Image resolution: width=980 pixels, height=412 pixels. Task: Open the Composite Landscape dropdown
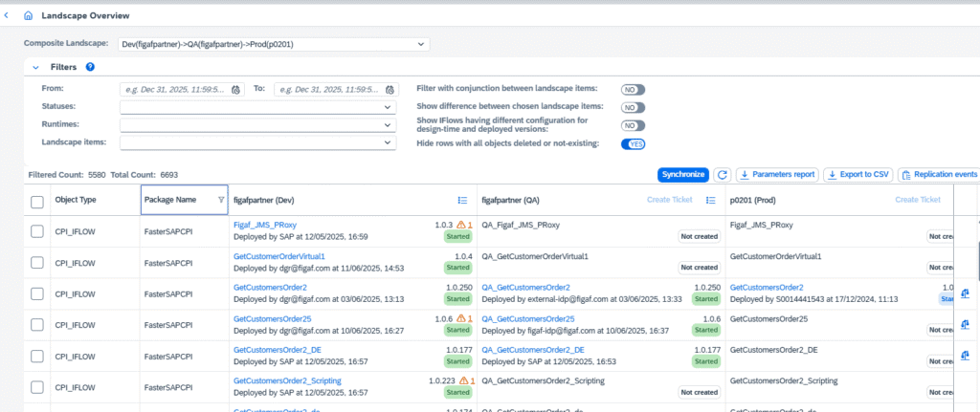coord(274,44)
